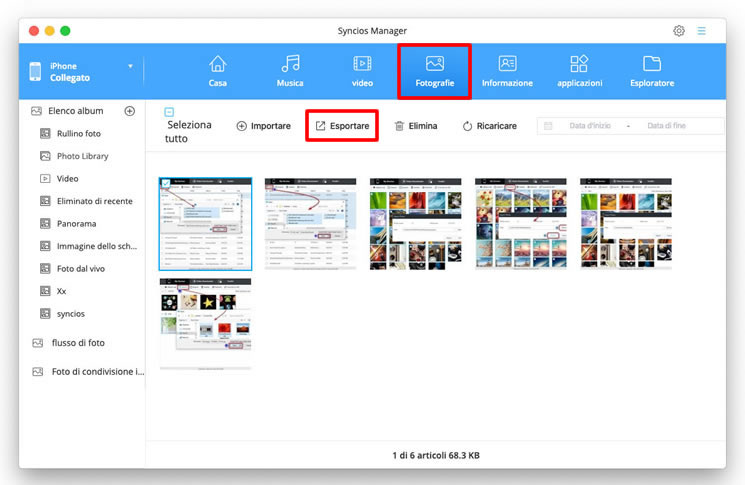Select the Fotografie tab
Image resolution: width=745 pixels, height=485 pixels.
coord(434,71)
